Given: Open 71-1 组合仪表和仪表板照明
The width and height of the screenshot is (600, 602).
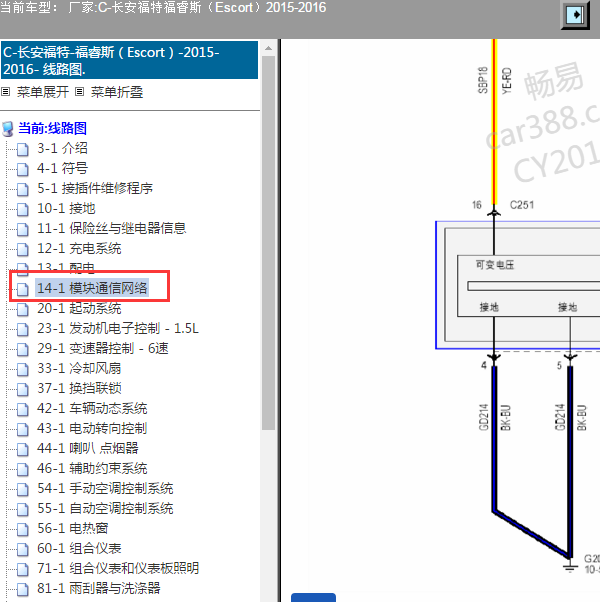Looking at the screenshot, I should point(118,568).
